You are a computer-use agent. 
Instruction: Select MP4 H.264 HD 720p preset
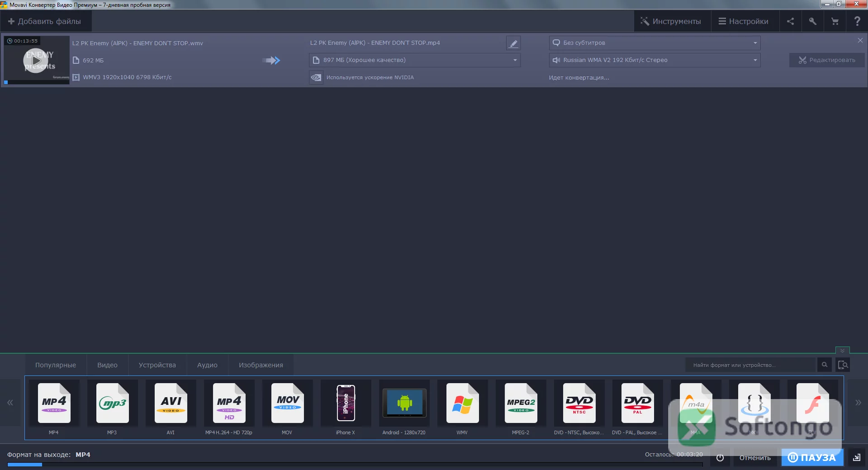(229, 404)
